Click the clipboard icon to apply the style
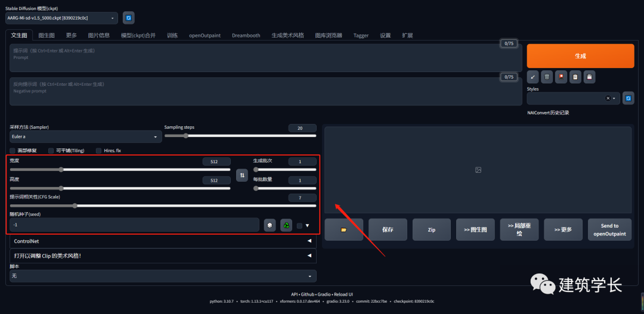 click(x=575, y=77)
